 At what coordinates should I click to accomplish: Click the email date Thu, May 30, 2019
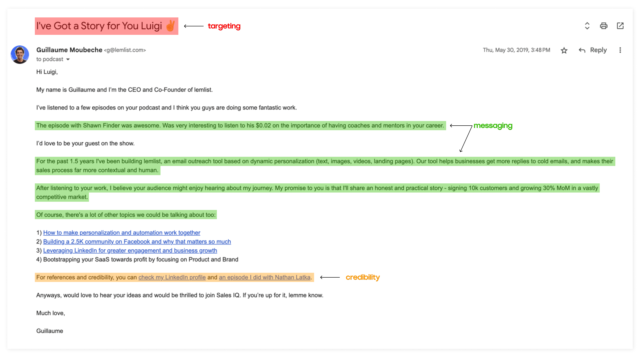coord(516,50)
